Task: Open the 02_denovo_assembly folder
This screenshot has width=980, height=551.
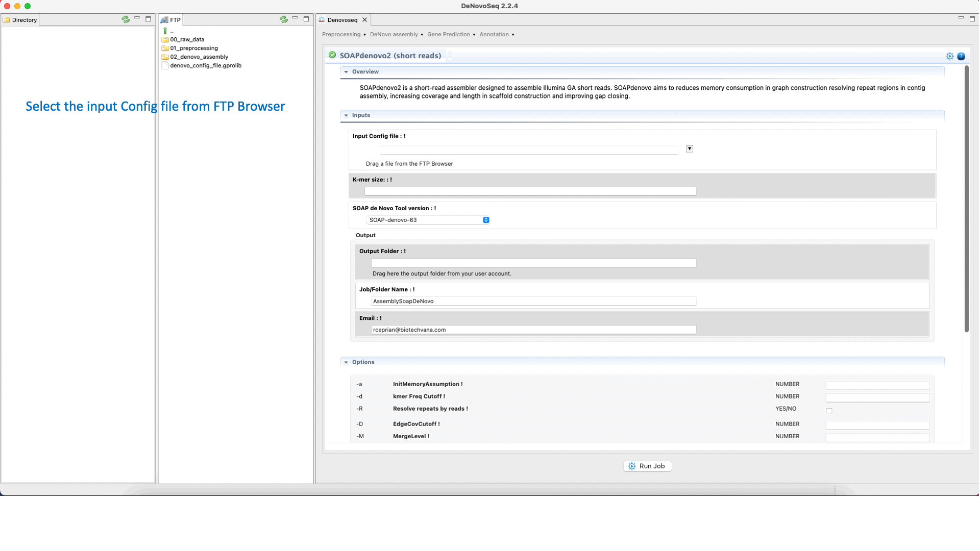Action: click(199, 57)
